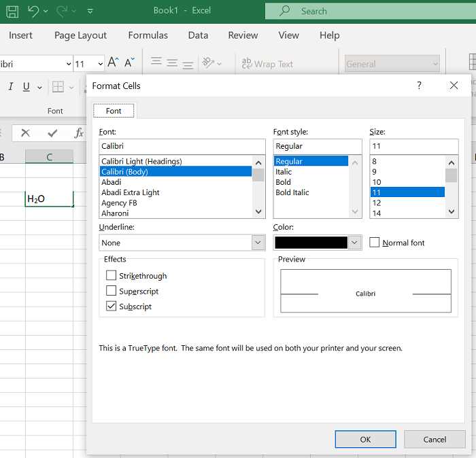Uncheck the Subscript checkbox
The image size is (476, 458).
[x=111, y=306]
